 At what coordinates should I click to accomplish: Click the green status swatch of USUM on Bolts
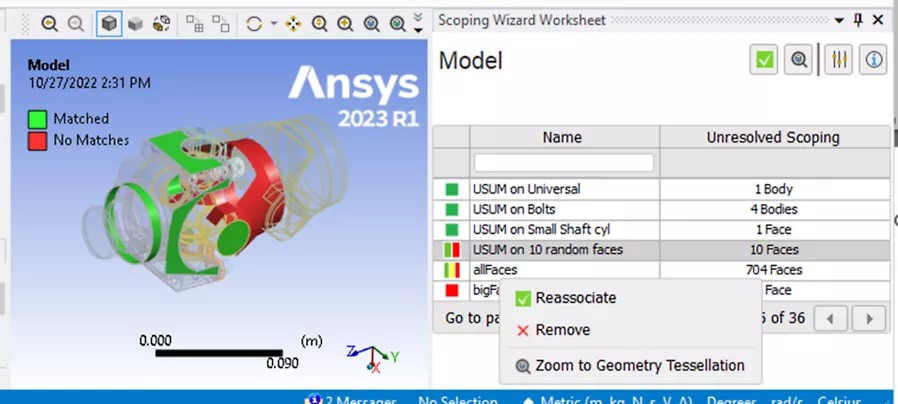452,209
